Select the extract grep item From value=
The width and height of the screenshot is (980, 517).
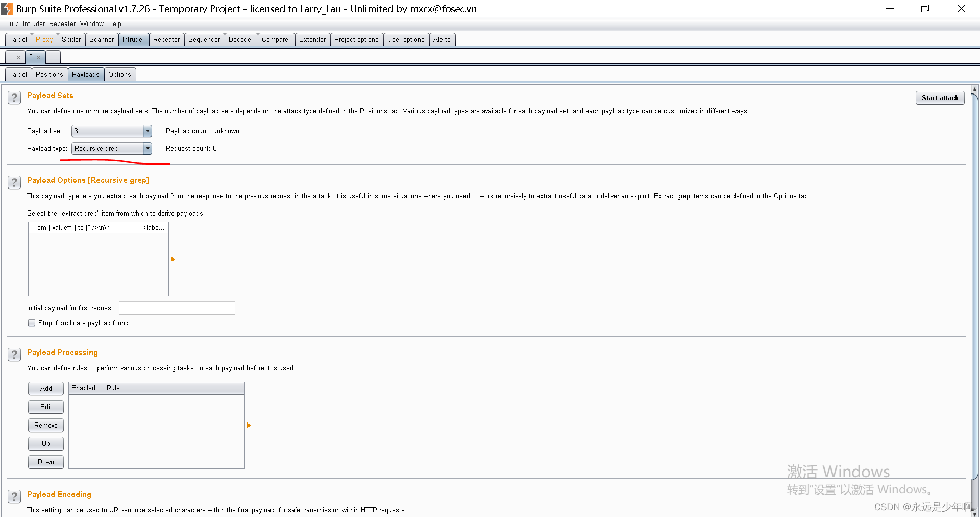click(x=98, y=228)
